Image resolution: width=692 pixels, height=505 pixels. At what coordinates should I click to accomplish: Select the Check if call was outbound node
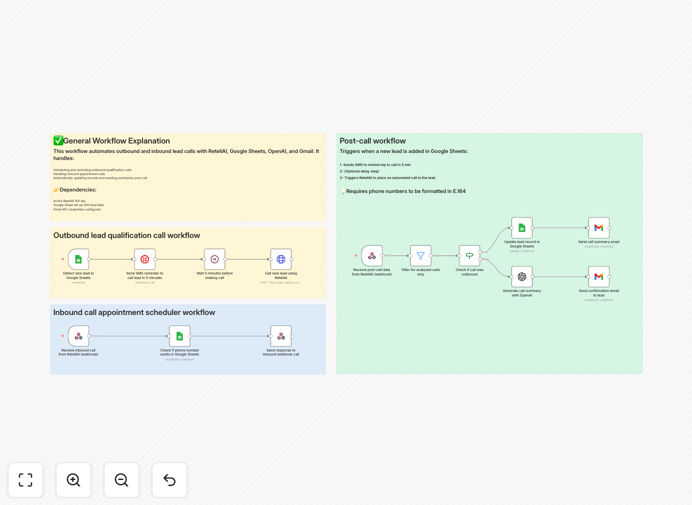[x=470, y=256]
